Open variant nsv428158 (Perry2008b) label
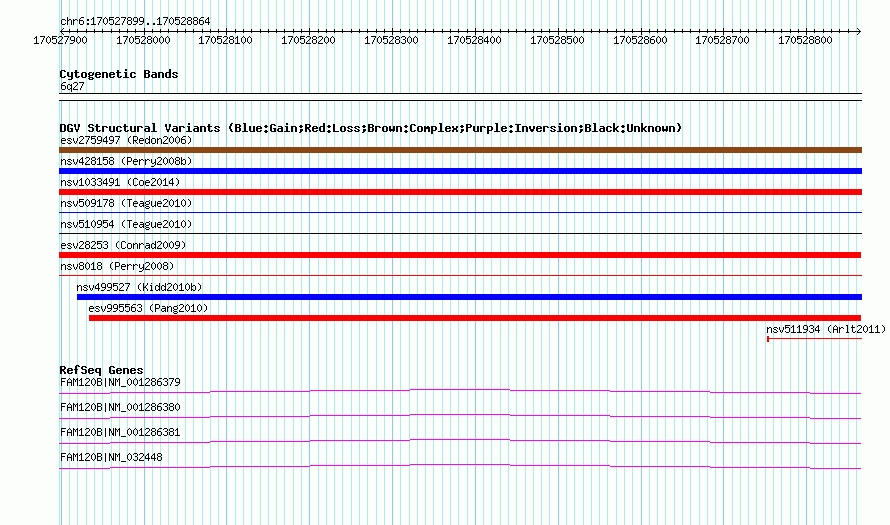 coord(126,161)
